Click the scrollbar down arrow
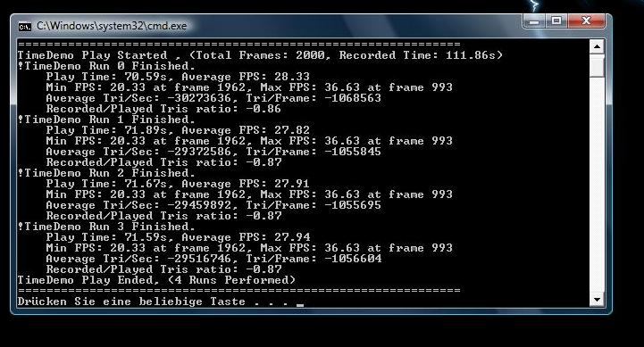 point(597,300)
